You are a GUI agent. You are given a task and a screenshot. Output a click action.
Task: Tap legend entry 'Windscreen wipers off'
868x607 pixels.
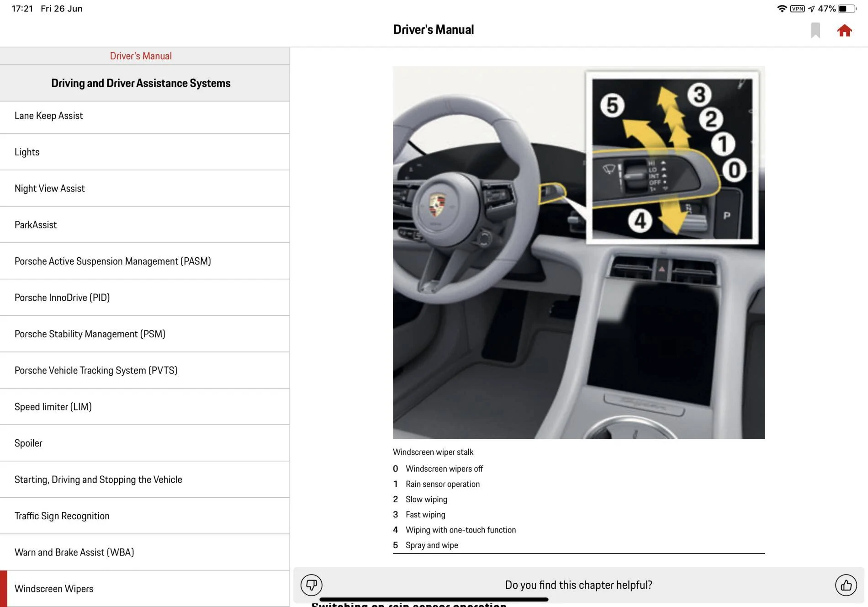[444, 469]
